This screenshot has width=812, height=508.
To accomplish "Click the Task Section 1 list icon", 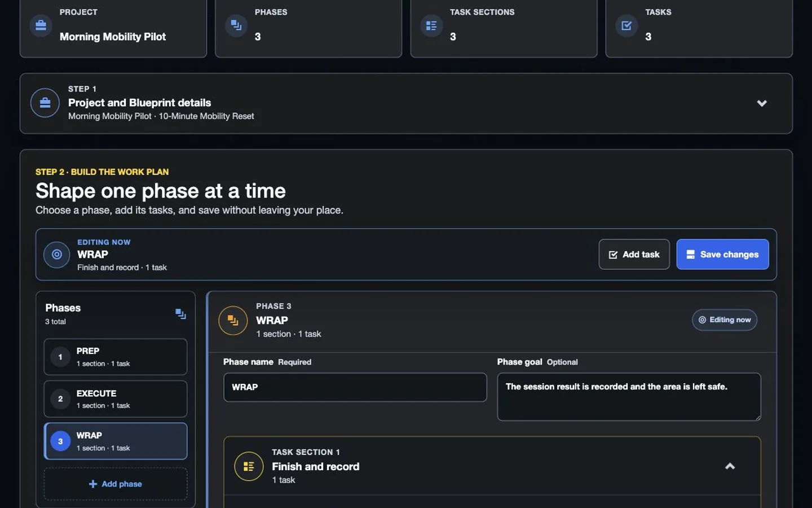I will (x=249, y=466).
